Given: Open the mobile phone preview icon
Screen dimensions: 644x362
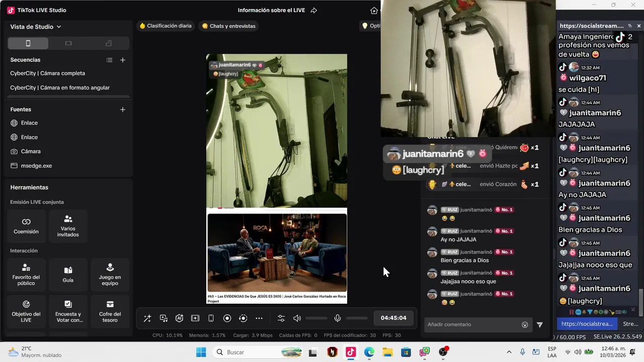Looking at the screenshot, I should point(211,318).
